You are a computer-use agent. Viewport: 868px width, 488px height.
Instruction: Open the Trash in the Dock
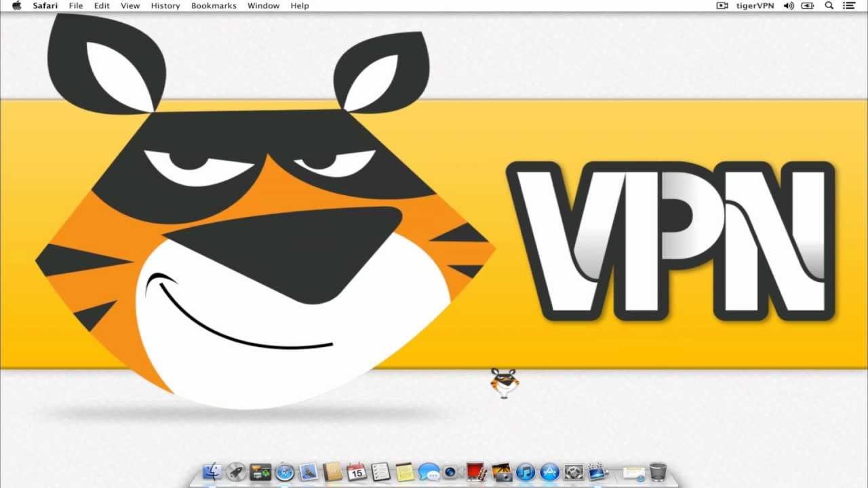658,471
